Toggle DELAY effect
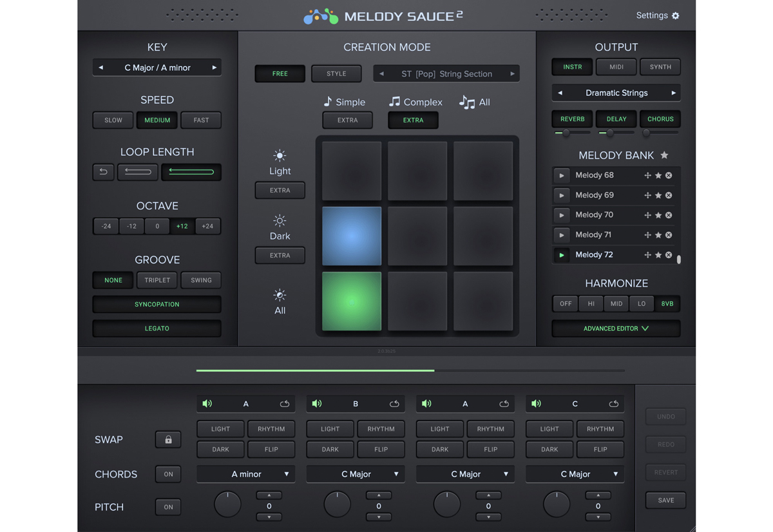 (616, 119)
